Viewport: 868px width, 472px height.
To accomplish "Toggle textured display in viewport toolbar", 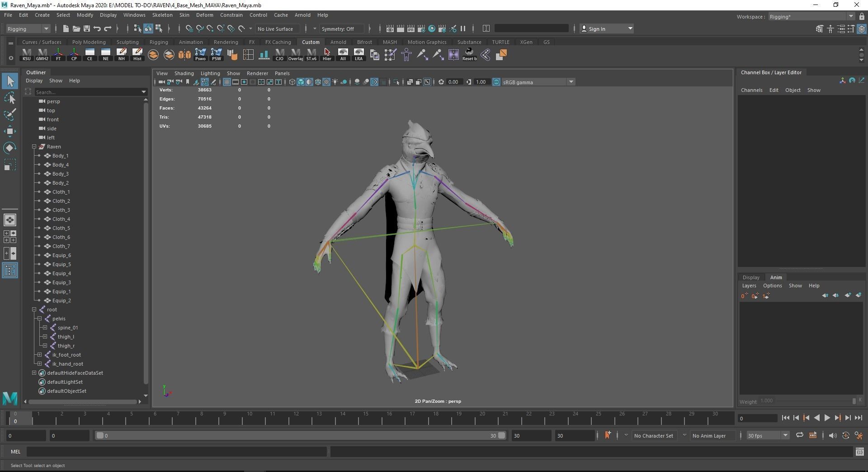I will (326, 82).
